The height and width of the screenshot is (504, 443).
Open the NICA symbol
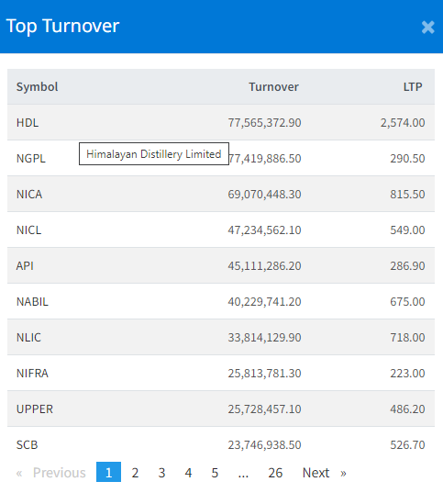29,195
